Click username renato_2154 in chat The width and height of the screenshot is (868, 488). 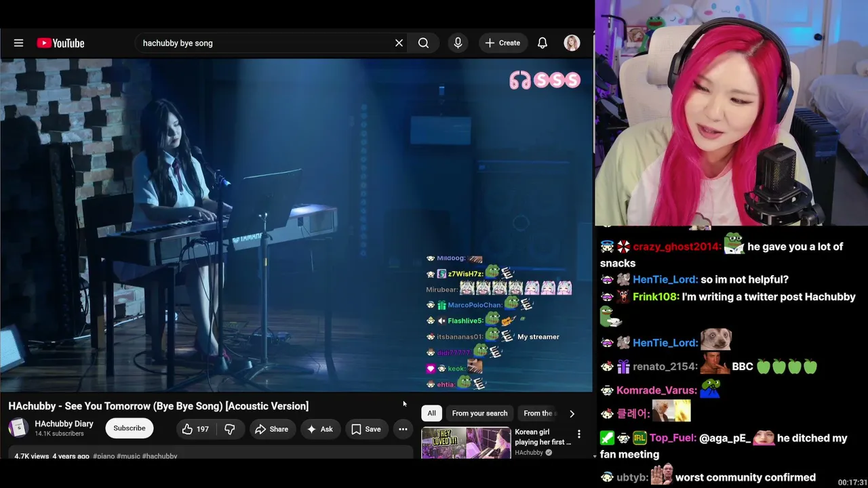tap(664, 367)
